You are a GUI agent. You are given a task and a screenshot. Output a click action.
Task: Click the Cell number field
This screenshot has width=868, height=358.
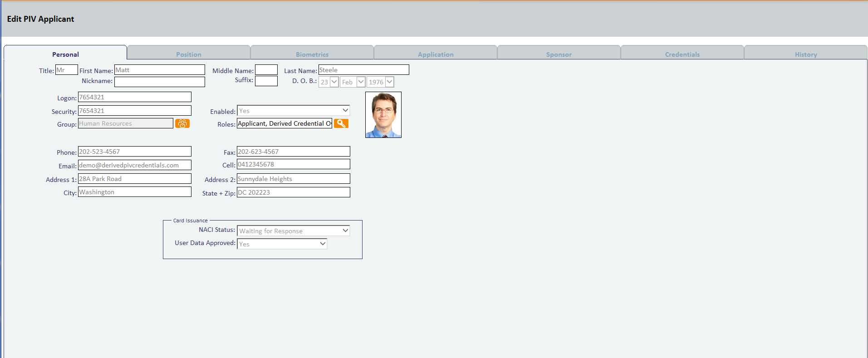click(293, 164)
